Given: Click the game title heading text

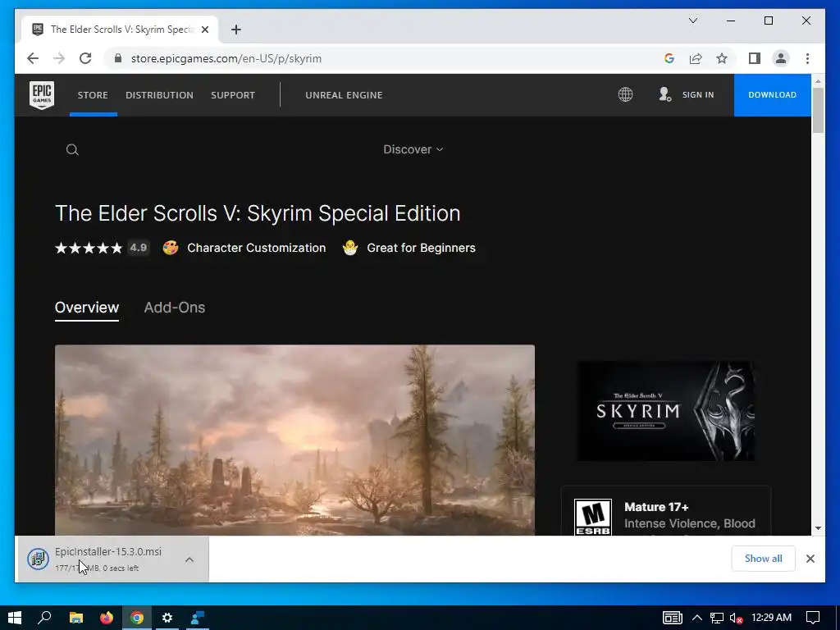Looking at the screenshot, I should [258, 213].
